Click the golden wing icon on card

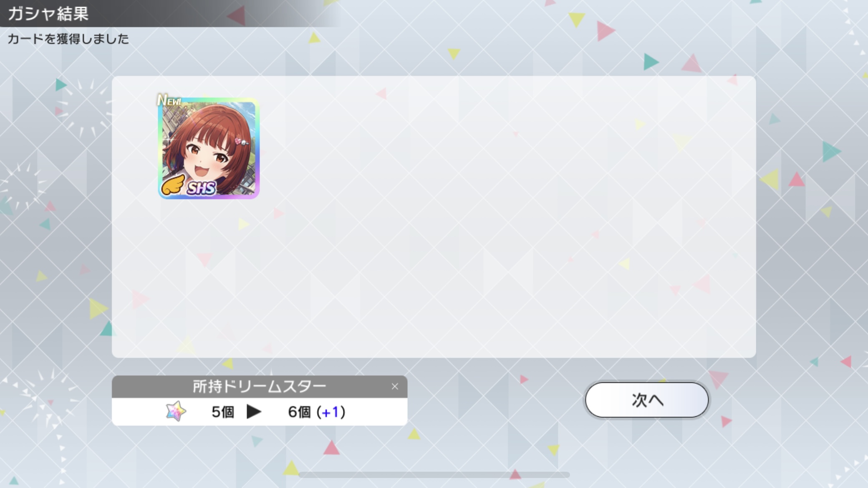coord(173,185)
